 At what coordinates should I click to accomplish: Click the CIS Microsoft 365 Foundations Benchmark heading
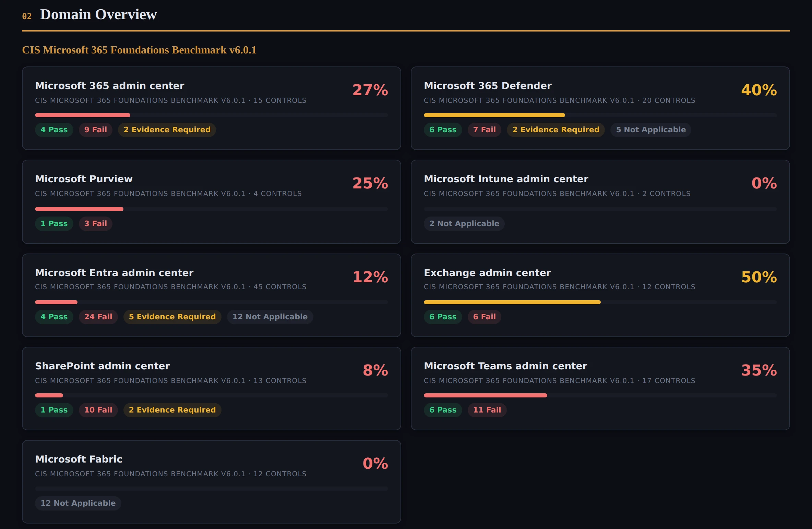139,50
